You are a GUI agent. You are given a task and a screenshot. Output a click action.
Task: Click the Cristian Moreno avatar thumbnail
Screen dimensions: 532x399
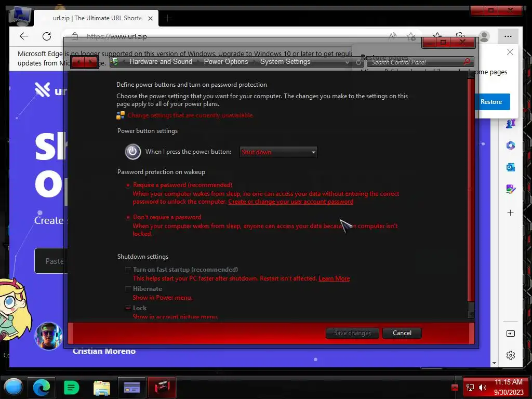(48, 336)
